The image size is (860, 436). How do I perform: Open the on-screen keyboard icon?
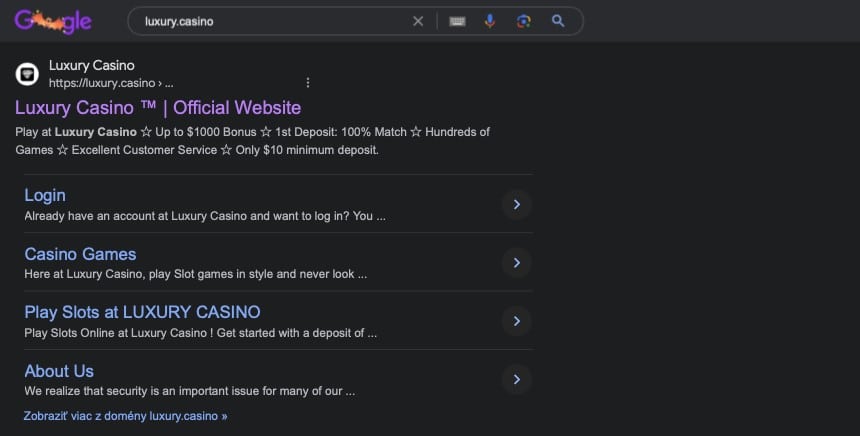(457, 21)
